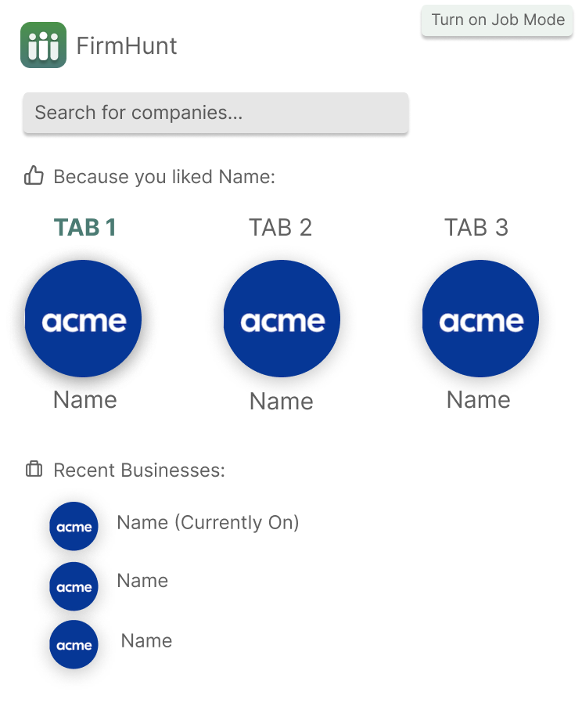
Task: Click the briefcase icon beside Recent Businesses
Action: [34, 469]
